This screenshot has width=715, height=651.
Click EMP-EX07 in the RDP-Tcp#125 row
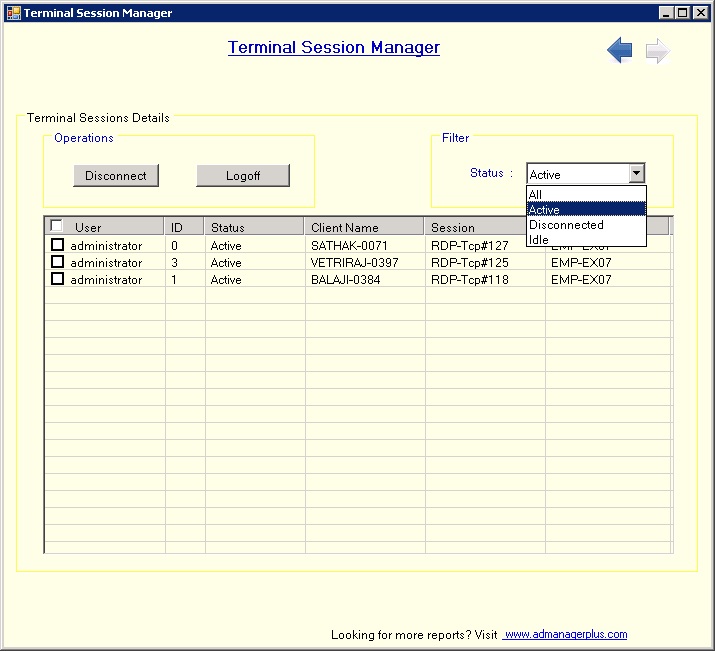click(x=581, y=263)
